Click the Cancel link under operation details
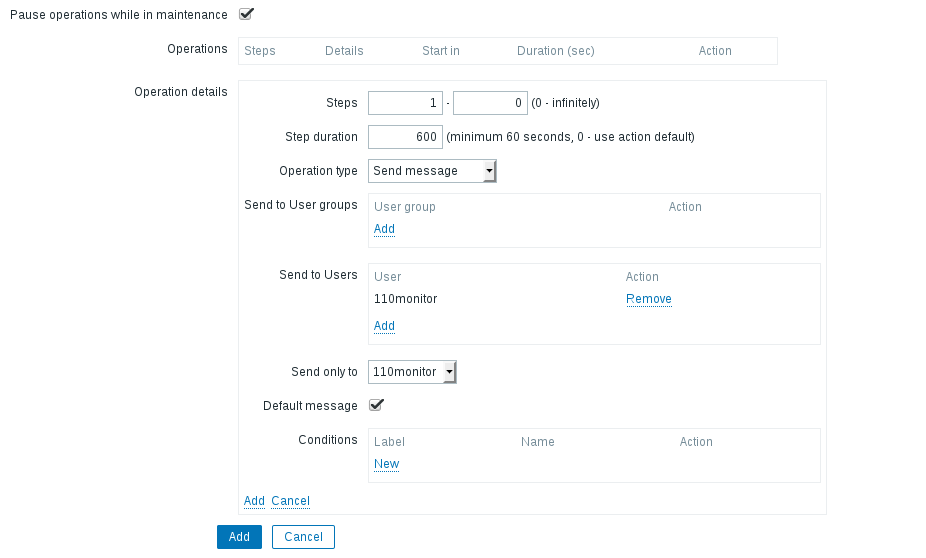926x558 pixels. pos(291,501)
